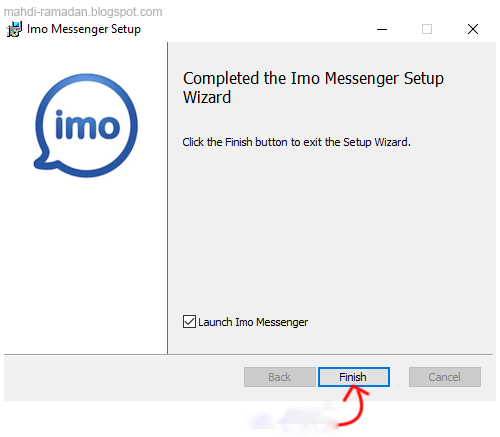
Task: Click the installer icon in the title bar
Action: [x=14, y=29]
